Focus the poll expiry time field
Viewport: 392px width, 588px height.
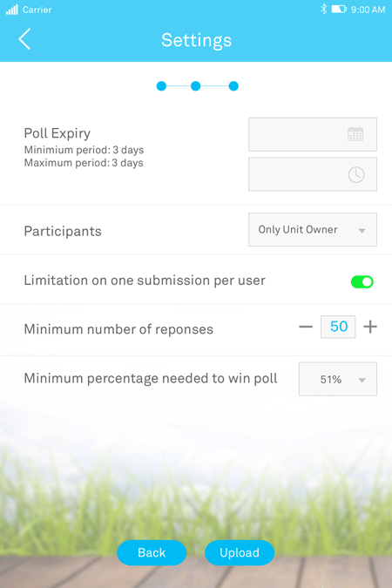click(313, 174)
